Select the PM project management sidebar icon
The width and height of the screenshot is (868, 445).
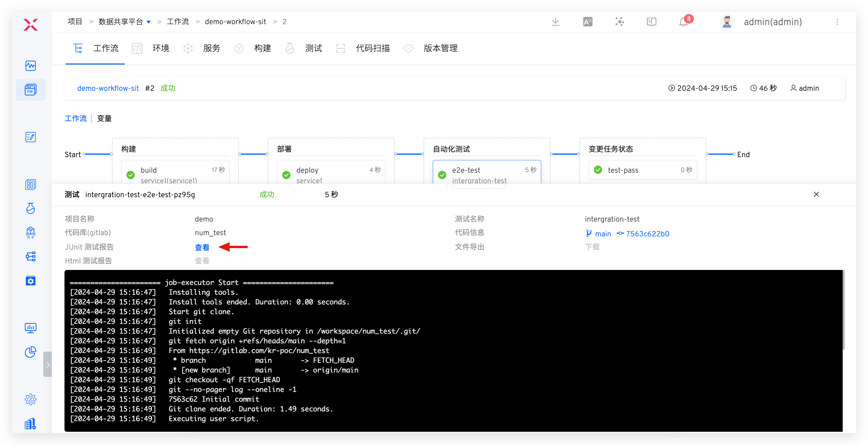coord(30,90)
